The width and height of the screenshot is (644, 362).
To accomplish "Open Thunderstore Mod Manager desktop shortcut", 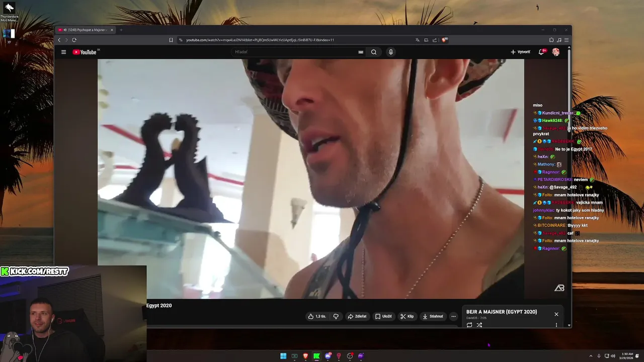I will [x=9, y=13].
